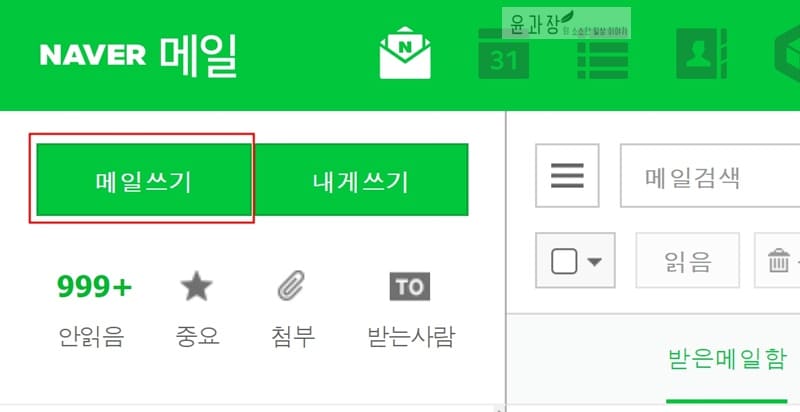The width and height of the screenshot is (800, 412).
Task: Show unread mail via 999+ count
Action: click(x=94, y=287)
